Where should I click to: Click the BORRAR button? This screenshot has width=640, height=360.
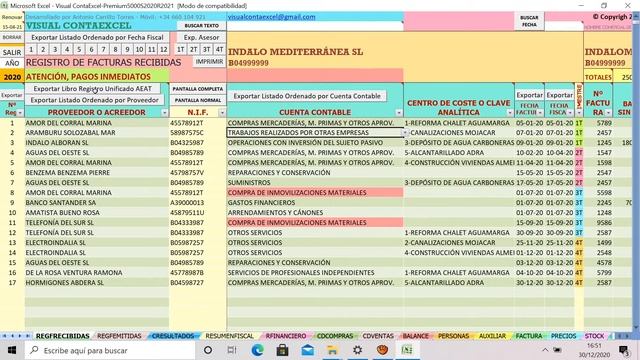click(x=12, y=37)
